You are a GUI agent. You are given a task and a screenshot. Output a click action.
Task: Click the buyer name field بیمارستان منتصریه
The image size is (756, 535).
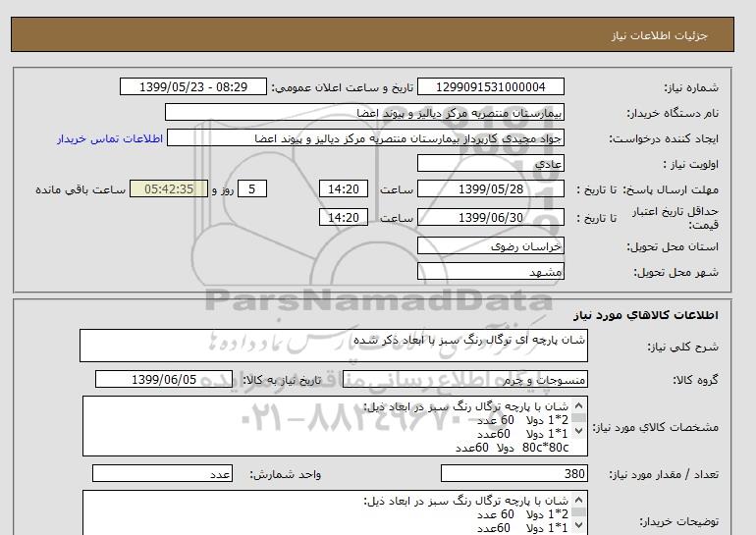(x=364, y=112)
